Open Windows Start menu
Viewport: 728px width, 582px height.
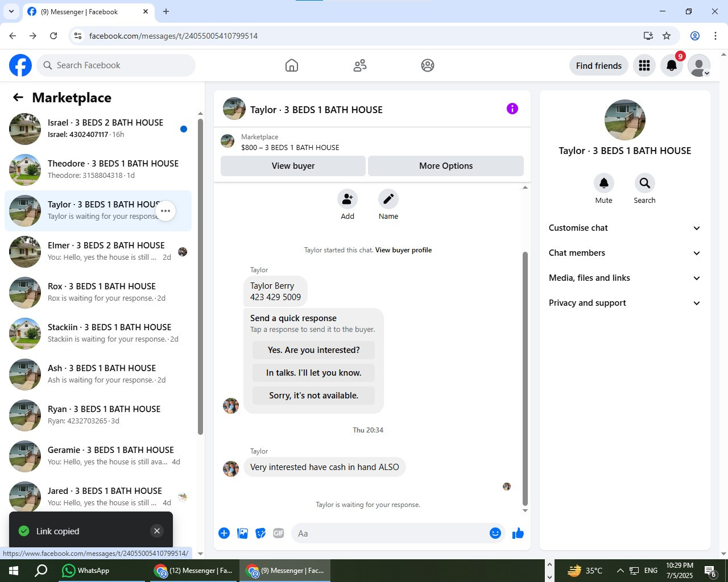point(14,571)
